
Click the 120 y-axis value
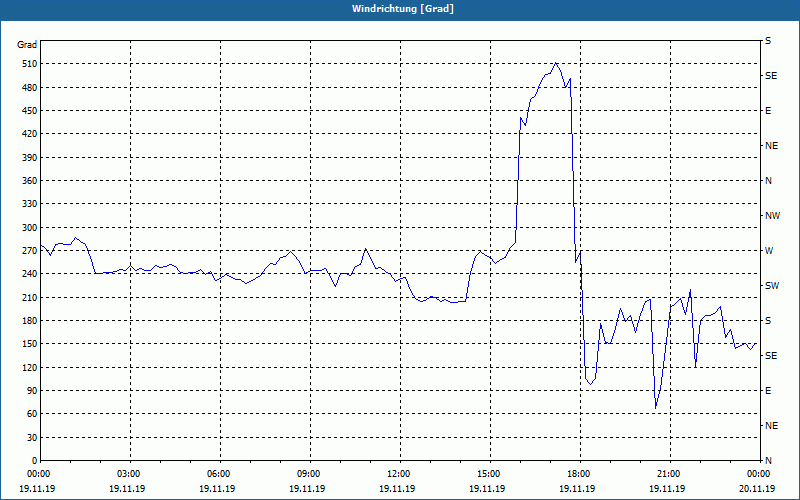click(x=29, y=367)
